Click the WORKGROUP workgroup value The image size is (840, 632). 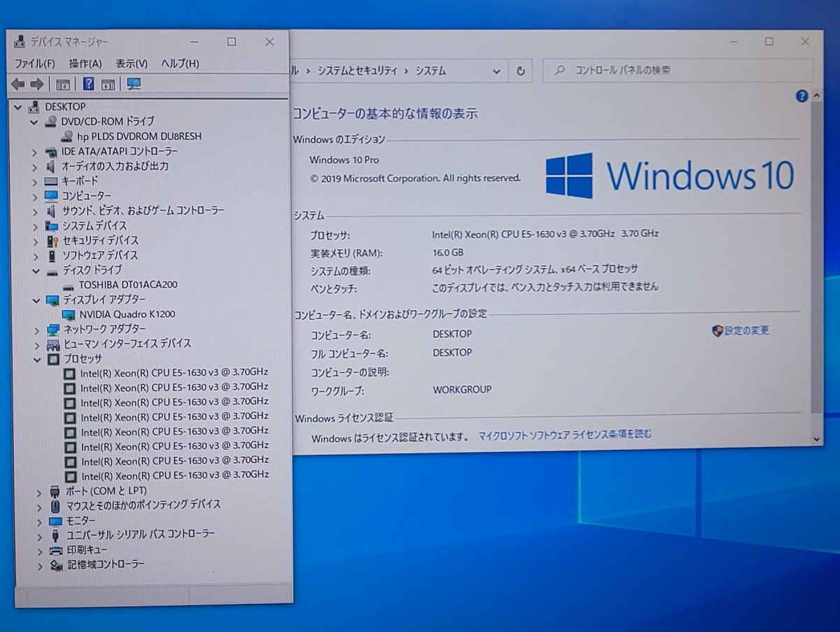click(462, 389)
